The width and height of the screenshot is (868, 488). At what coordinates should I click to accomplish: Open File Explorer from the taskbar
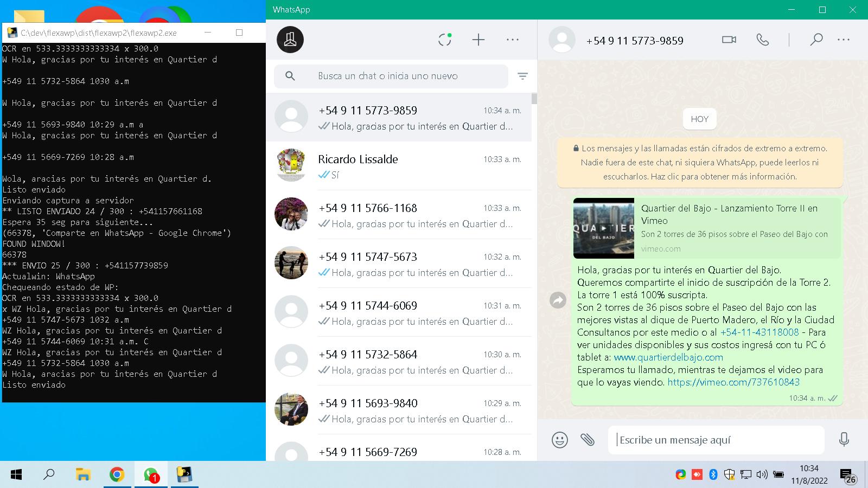[83, 475]
